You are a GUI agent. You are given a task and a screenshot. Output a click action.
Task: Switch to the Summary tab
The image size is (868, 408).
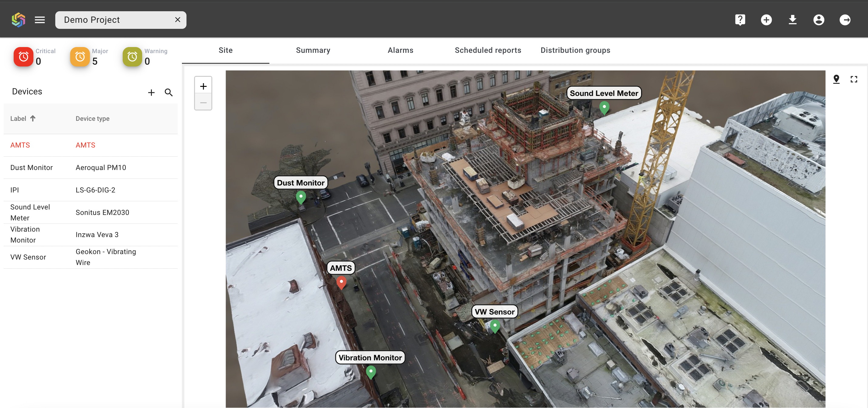tap(313, 50)
